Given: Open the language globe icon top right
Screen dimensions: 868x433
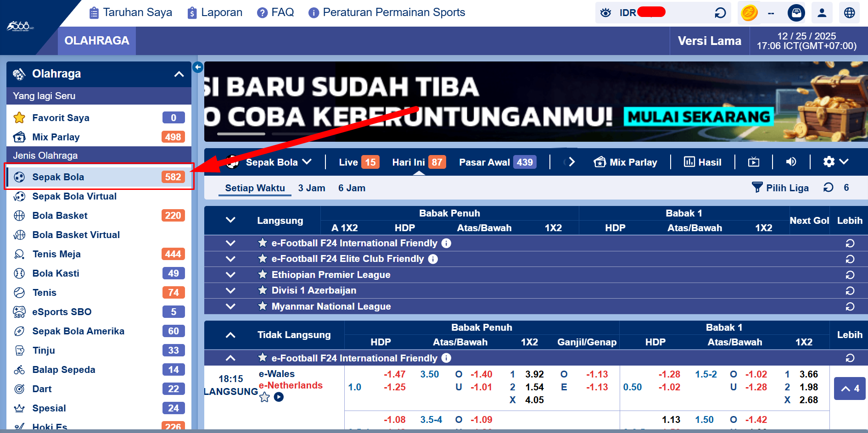Looking at the screenshot, I should [850, 12].
